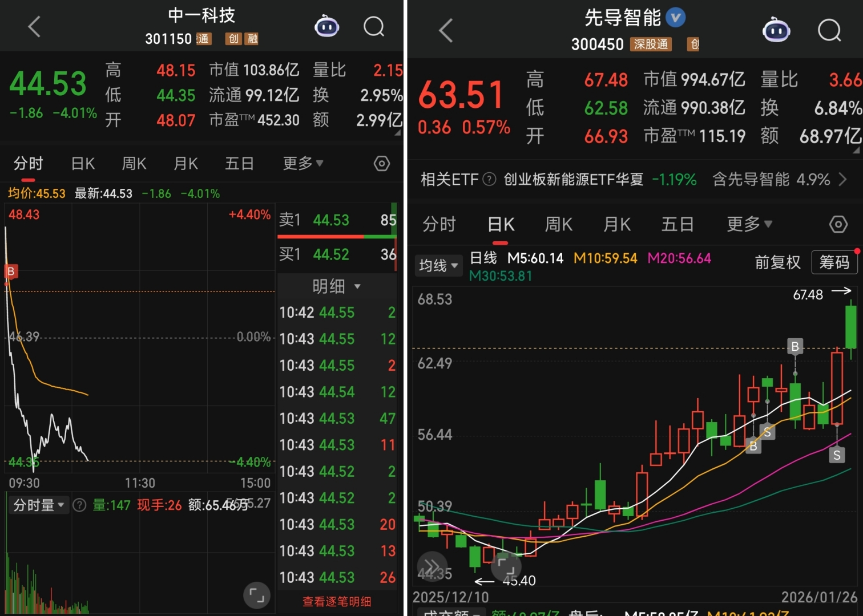Image resolution: width=863 pixels, height=616 pixels.
Task: Go back from 中一科技 stock page
Action: 34,26
